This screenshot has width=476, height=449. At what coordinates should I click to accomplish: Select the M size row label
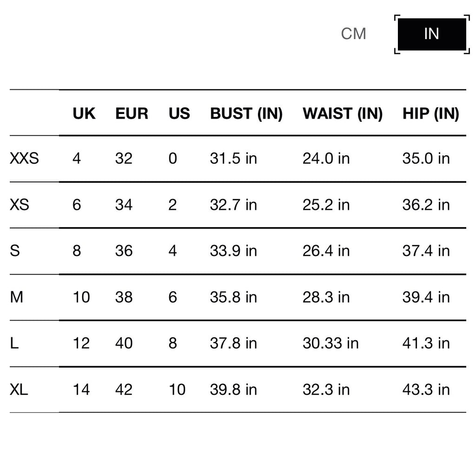tap(16, 297)
